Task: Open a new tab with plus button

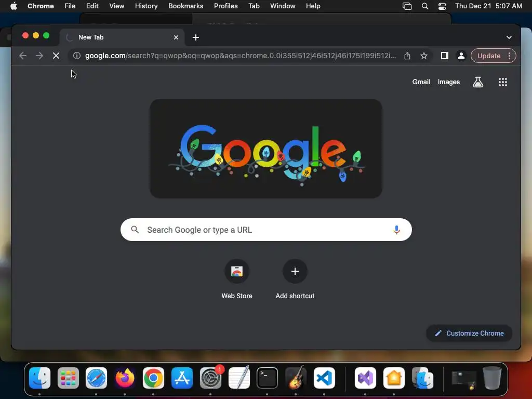Action: (x=196, y=37)
